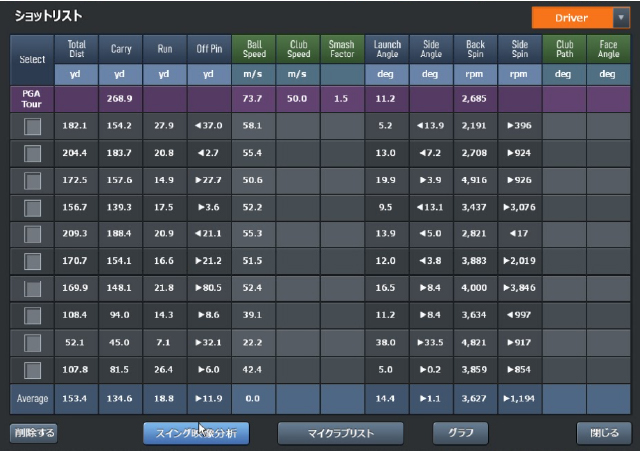Click the Face Angle column header
The height and width of the screenshot is (451, 641).
[608, 49]
